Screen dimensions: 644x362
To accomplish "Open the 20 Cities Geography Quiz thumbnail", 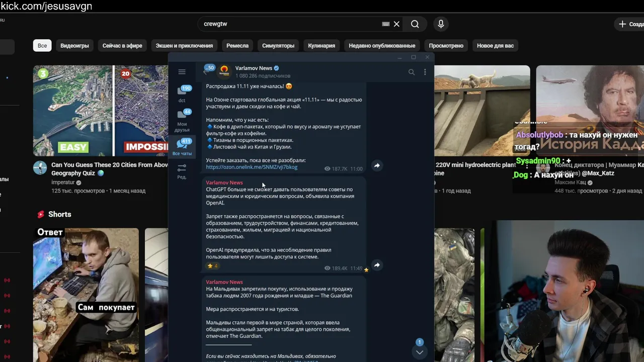I will point(101,111).
